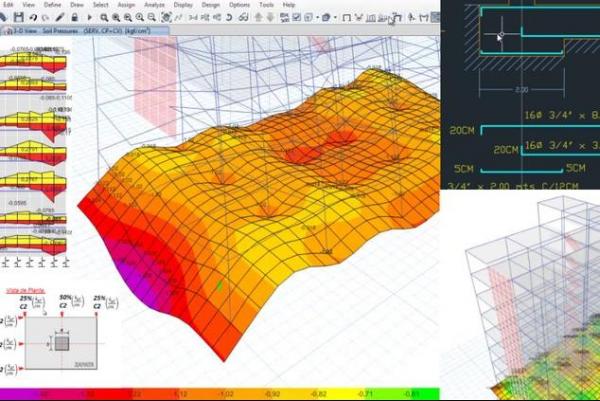Screen dimensions: 600x401
Task: Open the Display menu
Action: pos(182,5)
